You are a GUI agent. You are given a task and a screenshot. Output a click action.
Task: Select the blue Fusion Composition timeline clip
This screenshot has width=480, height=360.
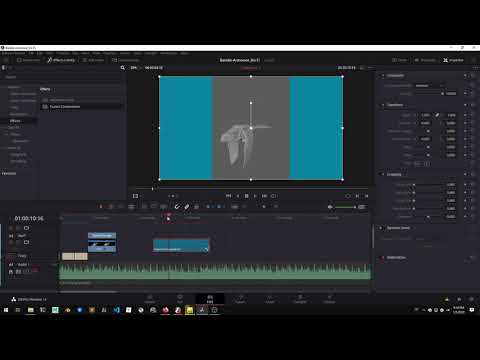point(181,245)
